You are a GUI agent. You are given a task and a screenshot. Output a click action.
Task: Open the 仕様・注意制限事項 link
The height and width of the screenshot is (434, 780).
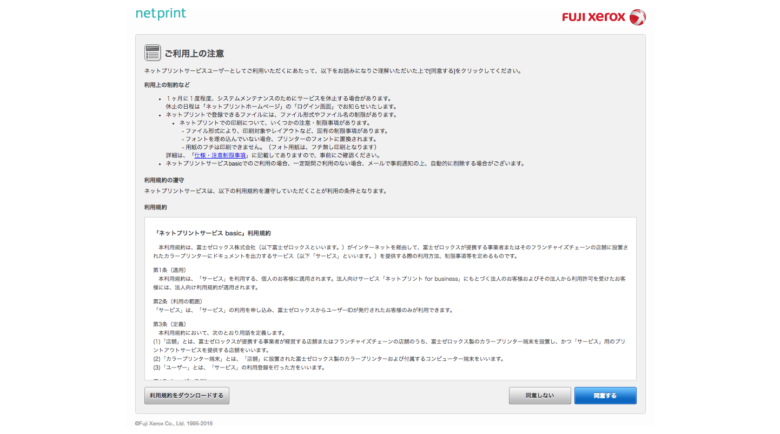[220, 155]
